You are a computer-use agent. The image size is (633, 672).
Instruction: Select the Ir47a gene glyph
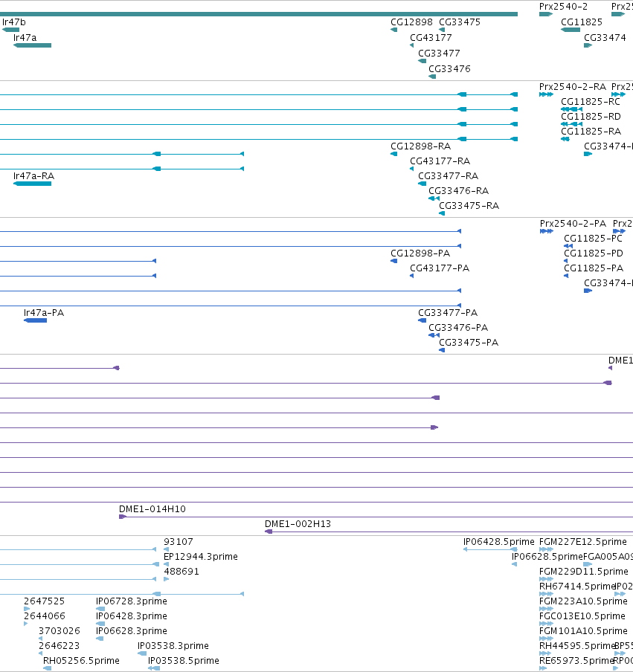[x=32, y=45]
